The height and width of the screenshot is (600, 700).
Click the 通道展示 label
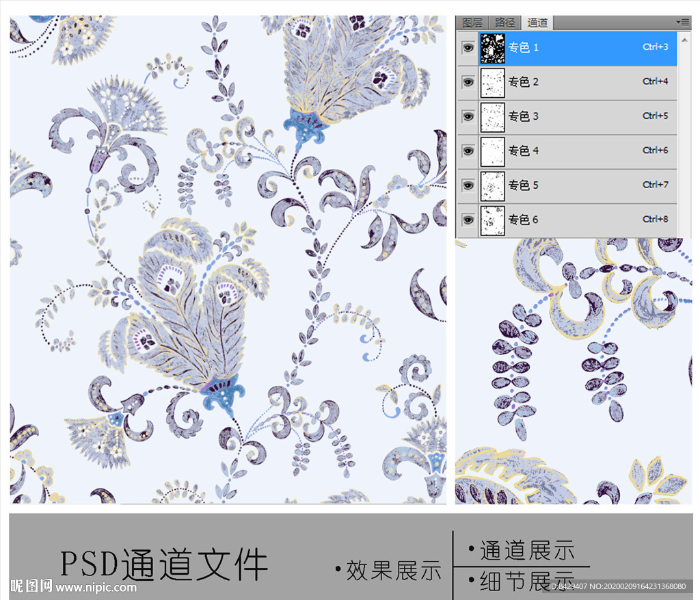[x=527, y=551]
